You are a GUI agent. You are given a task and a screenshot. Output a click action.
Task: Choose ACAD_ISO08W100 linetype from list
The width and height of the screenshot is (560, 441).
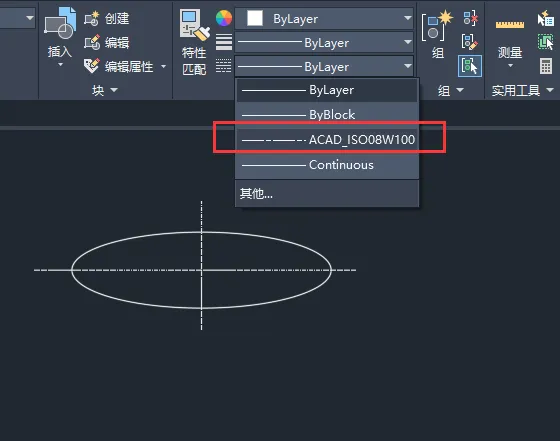[327, 140]
